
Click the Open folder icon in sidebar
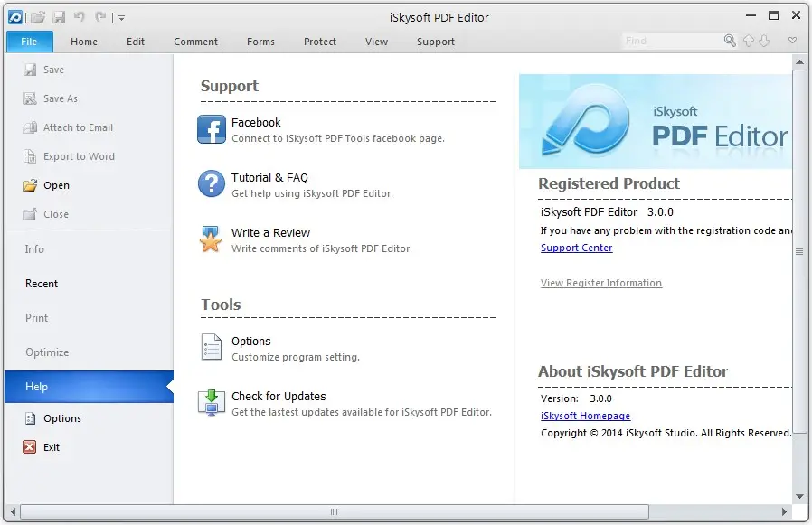click(x=30, y=185)
